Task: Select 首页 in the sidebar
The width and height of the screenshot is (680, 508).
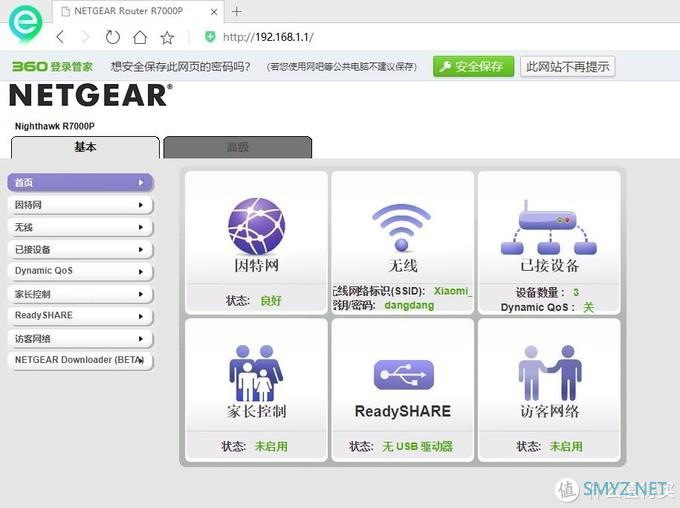Action: coord(81,183)
